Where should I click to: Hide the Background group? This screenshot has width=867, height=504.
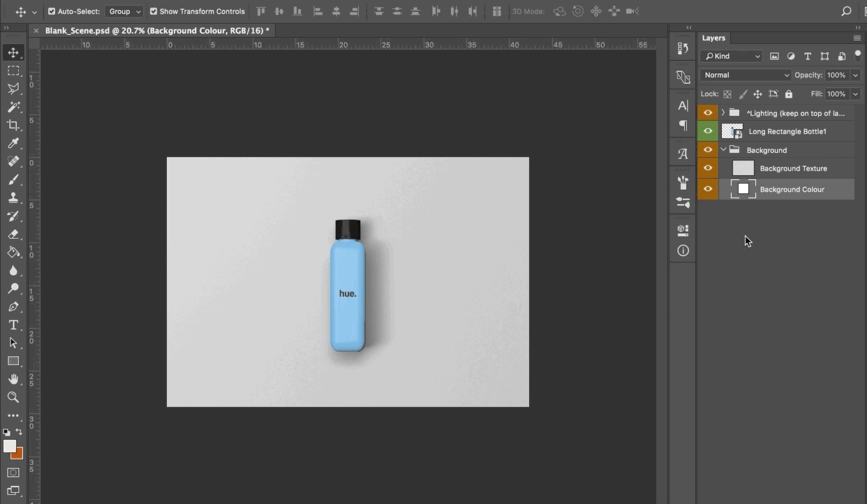point(708,150)
